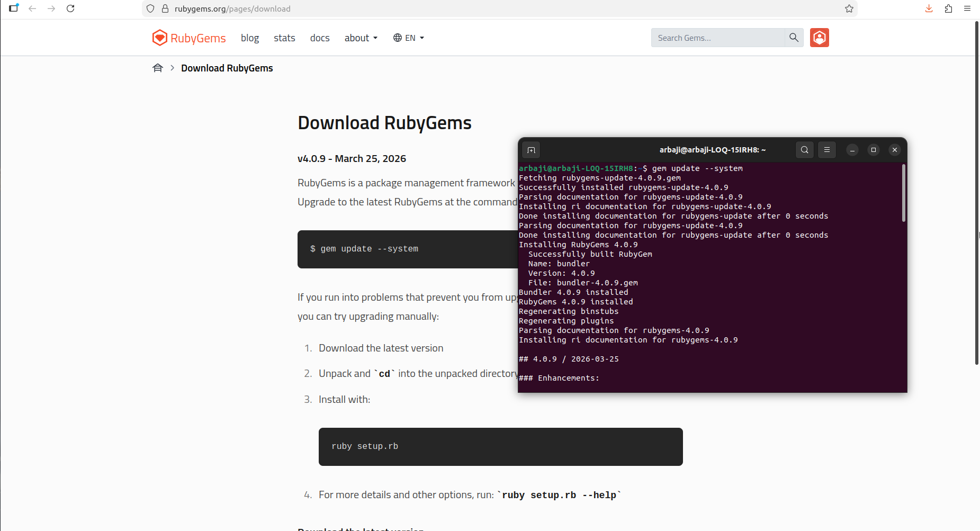This screenshot has height=531, width=980.
Task: Click the home breadcrumb icon
Action: [157, 68]
